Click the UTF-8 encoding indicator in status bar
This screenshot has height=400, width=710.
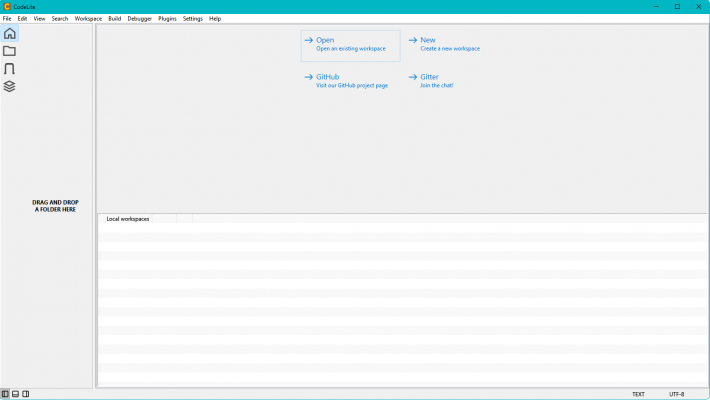click(x=677, y=394)
